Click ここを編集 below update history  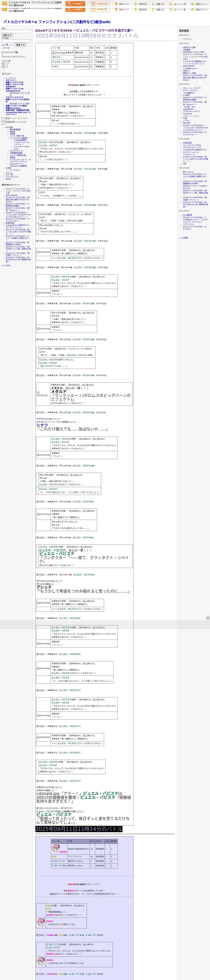(183, 238)
